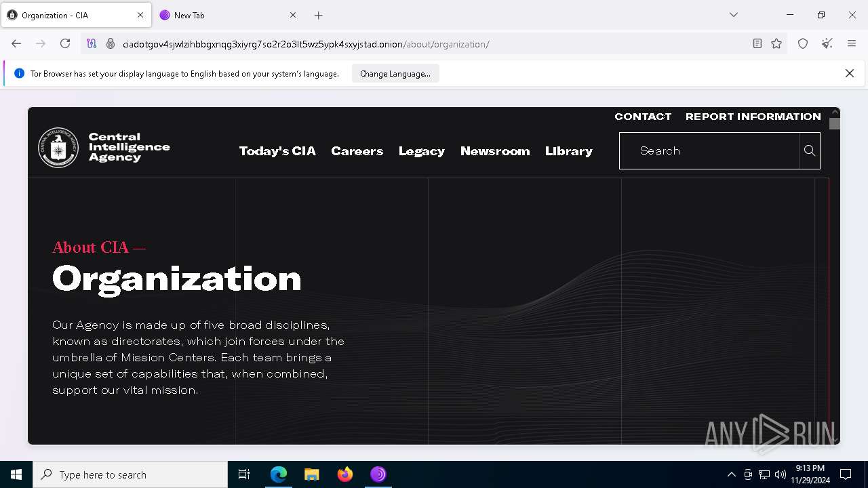Screen dimensions: 868x488
Task: Click the CIA seal logo
Action: tap(58, 148)
